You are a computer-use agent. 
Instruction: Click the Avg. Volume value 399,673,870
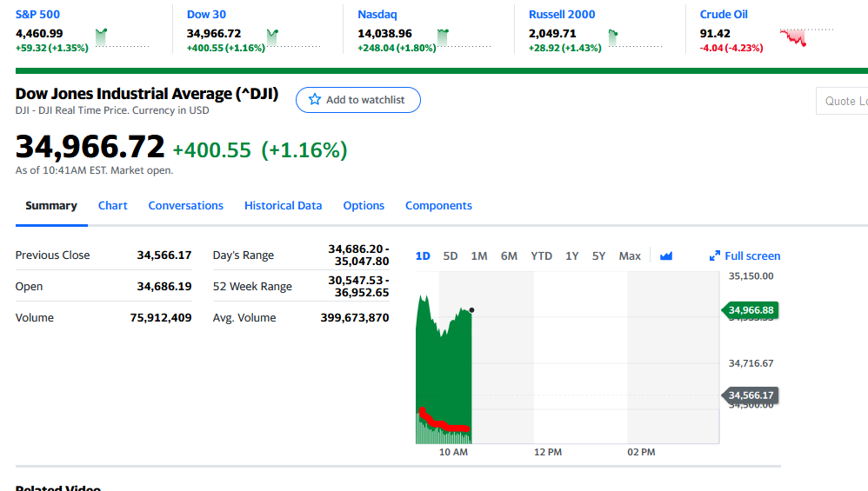355,318
